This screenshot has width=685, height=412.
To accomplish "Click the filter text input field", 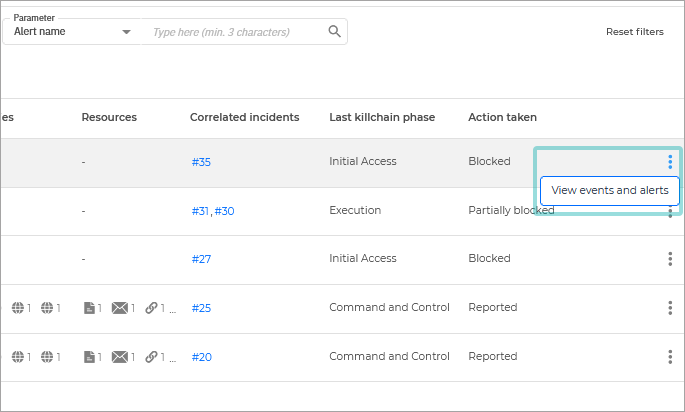I will click(235, 32).
